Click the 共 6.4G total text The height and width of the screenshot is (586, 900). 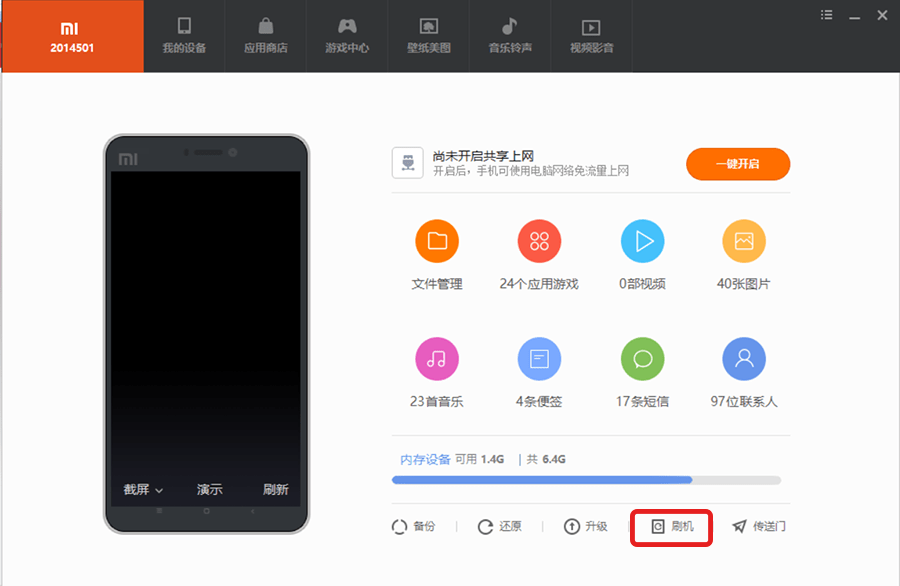[x=546, y=459]
